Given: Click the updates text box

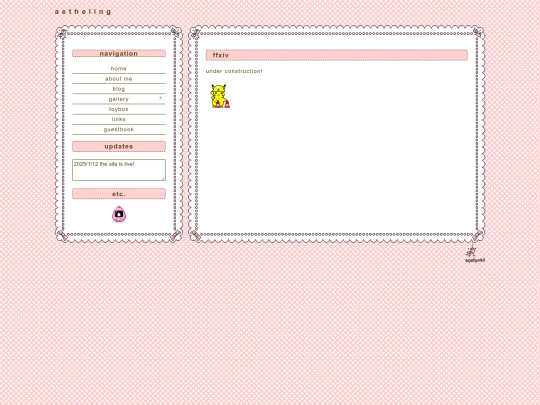Looking at the screenshot, I should (119, 170).
